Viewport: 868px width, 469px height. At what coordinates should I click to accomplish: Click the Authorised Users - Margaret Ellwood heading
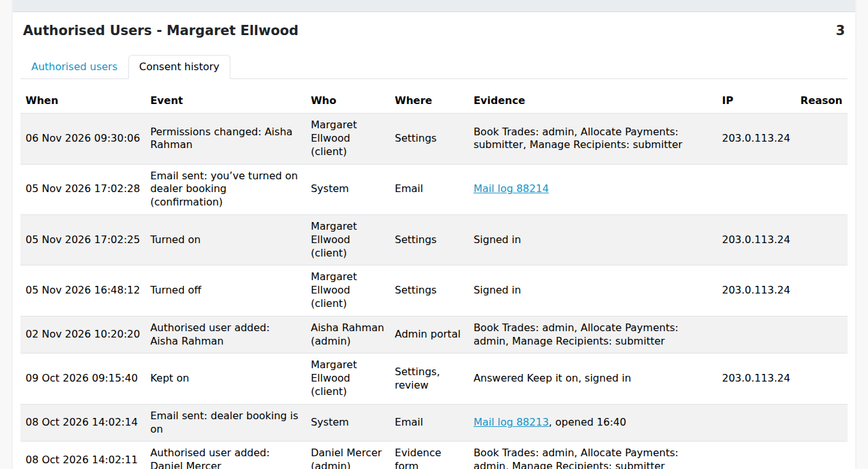161,31
